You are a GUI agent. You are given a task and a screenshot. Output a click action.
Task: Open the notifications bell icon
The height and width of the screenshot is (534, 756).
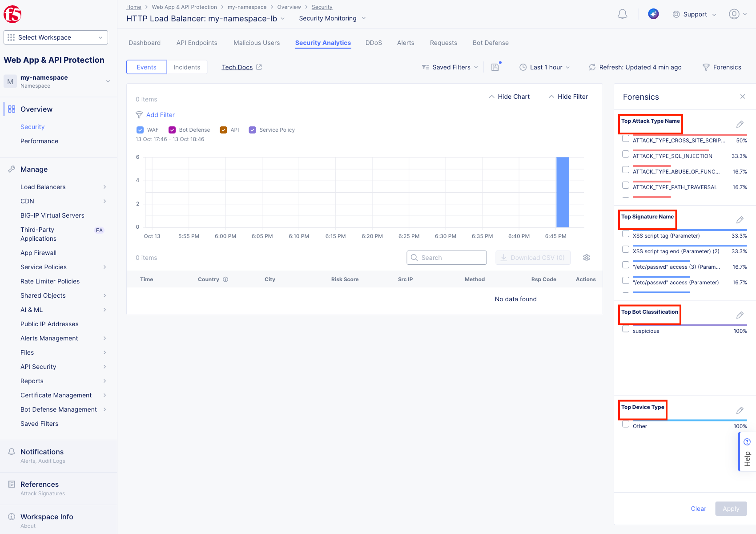pyautogui.click(x=623, y=14)
